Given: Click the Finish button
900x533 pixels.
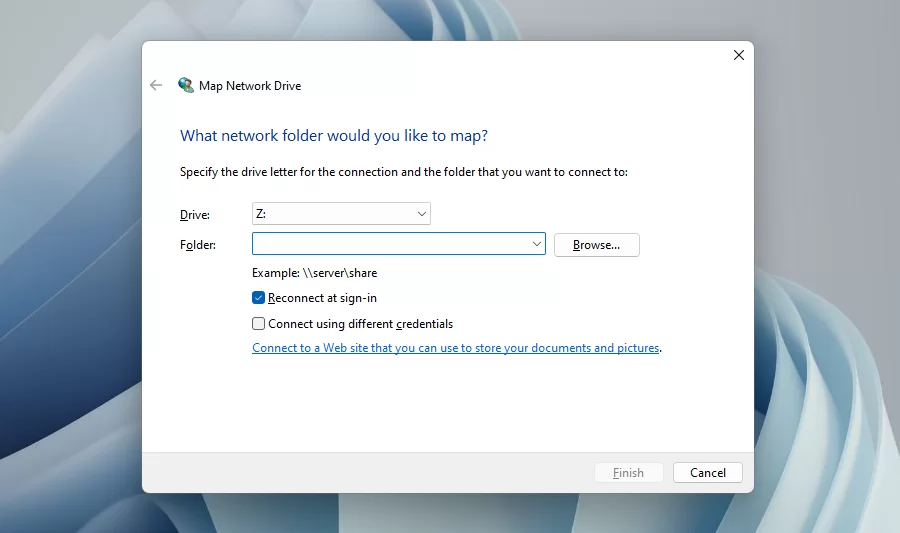Looking at the screenshot, I should click(629, 473).
